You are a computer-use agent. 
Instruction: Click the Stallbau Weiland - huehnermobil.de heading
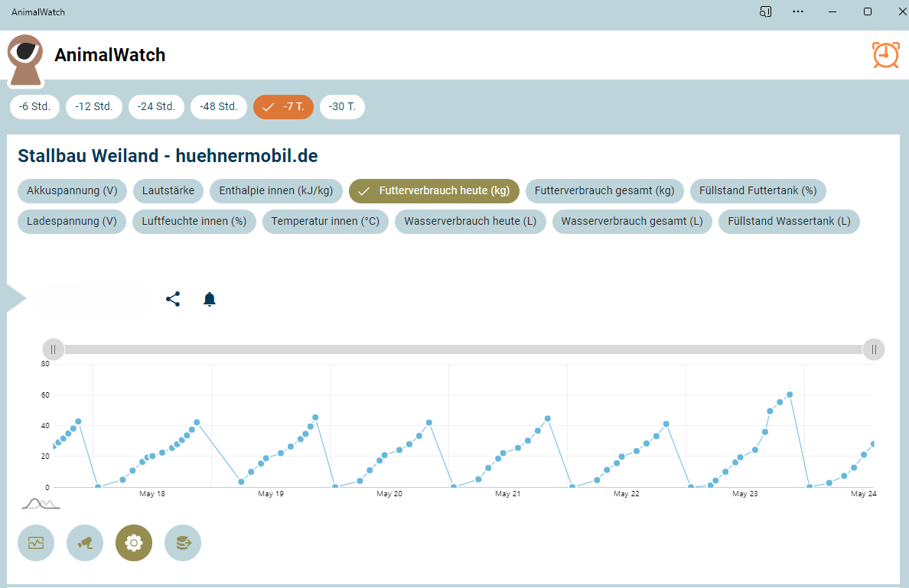(x=168, y=156)
